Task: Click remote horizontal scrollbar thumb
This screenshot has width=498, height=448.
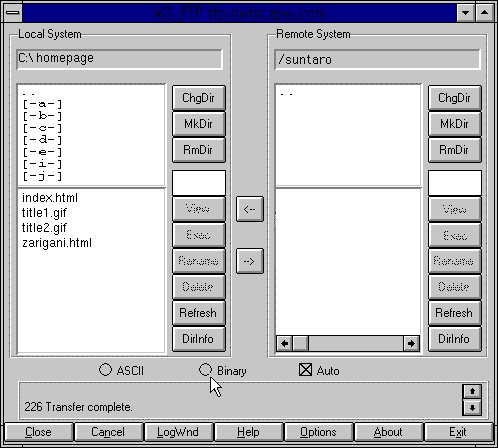Action: [301, 343]
